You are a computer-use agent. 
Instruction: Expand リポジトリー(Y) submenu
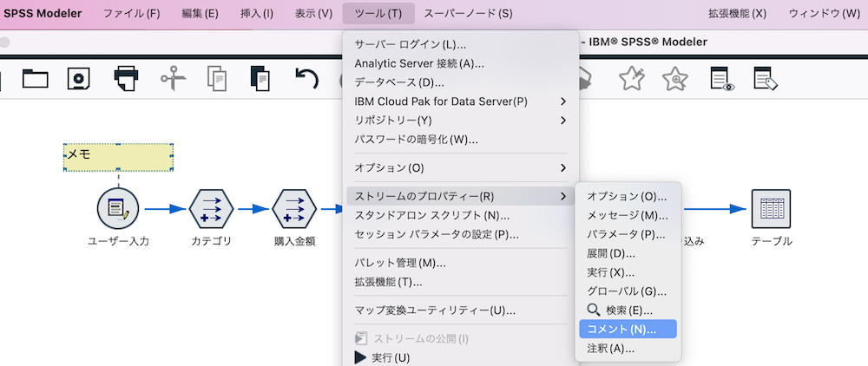tap(461, 121)
